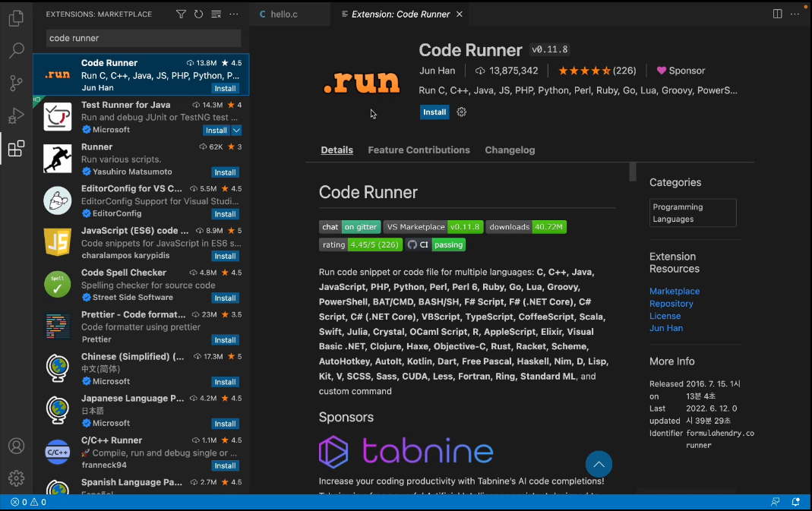Open editor more actions menu

click(x=795, y=14)
